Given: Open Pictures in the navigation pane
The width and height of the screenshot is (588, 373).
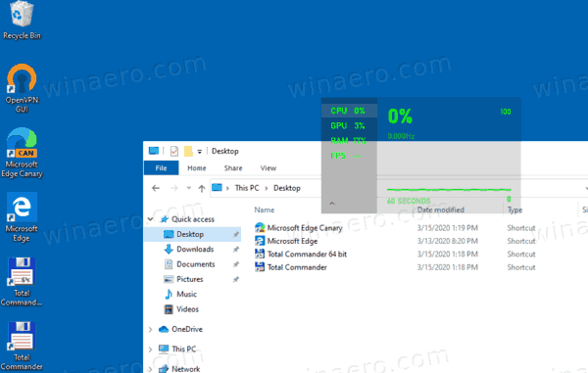Looking at the screenshot, I should pyautogui.click(x=190, y=279).
